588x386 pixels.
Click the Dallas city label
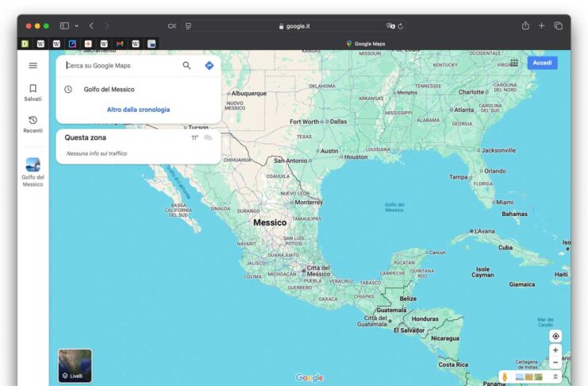338,122
